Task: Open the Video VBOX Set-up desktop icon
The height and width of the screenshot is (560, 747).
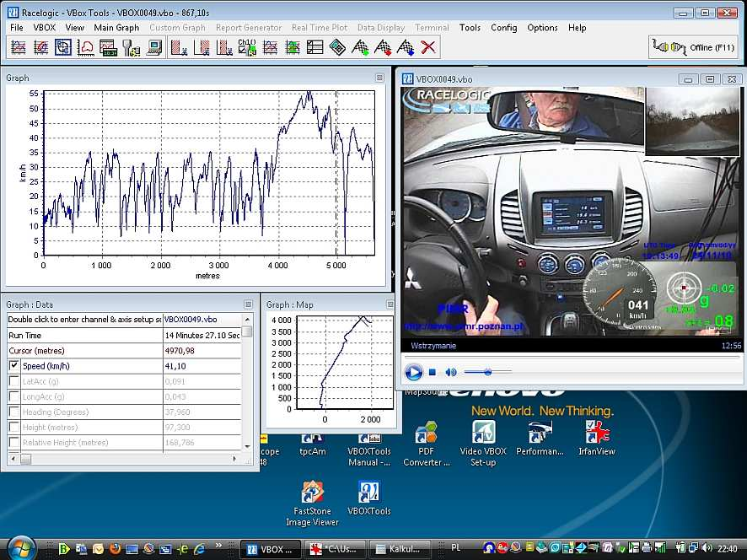Action: pos(483,444)
